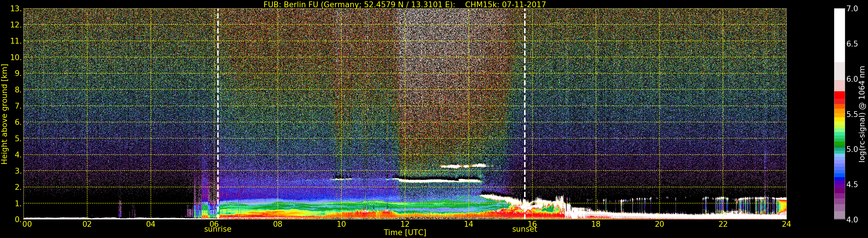Screen dimensions: 868x238
Task: Select the '3.' height axis tick label
Action: pyautogui.click(x=18, y=171)
